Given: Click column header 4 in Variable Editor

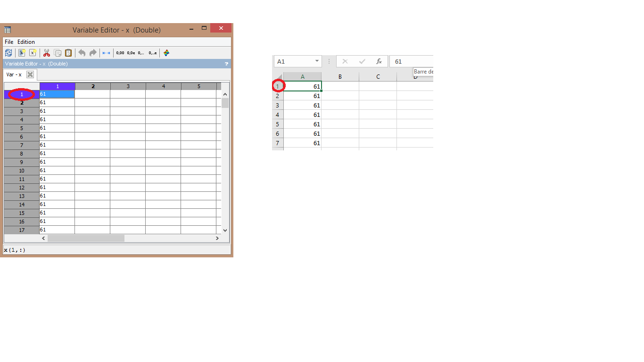Looking at the screenshot, I should [164, 86].
